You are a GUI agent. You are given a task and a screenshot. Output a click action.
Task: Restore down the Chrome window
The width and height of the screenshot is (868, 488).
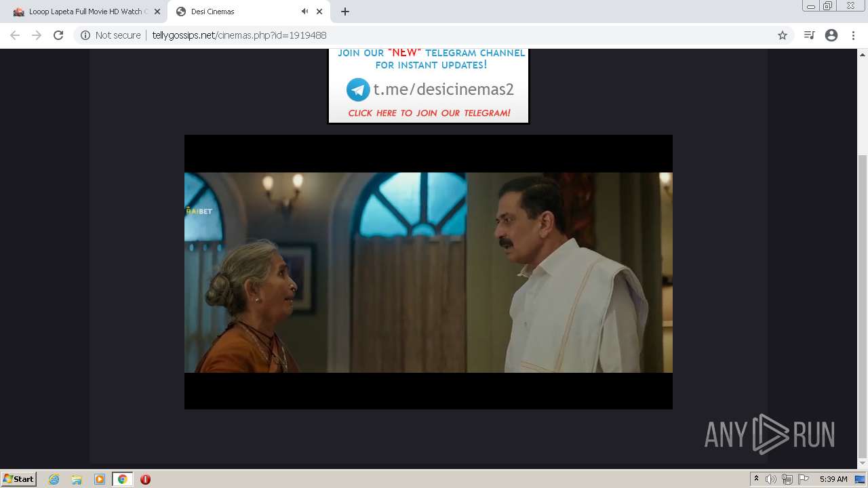pos(828,5)
